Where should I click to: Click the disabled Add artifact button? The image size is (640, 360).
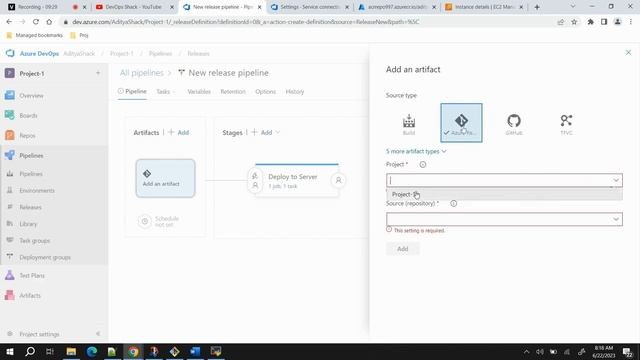[x=402, y=249]
